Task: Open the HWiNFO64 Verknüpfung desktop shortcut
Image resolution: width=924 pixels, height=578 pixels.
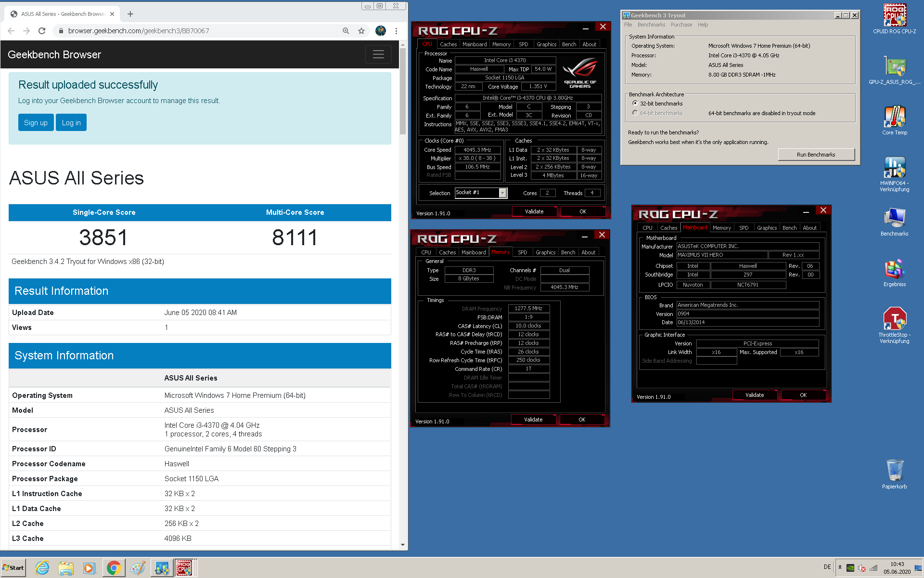Action: [x=895, y=173]
